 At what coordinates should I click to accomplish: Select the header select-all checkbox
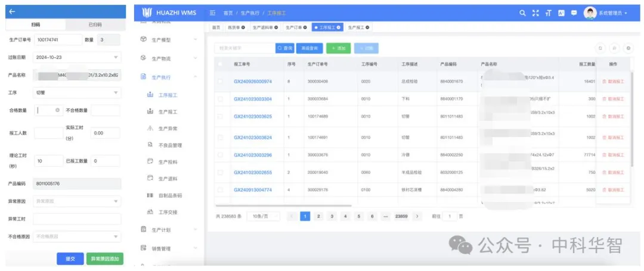point(221,64)
